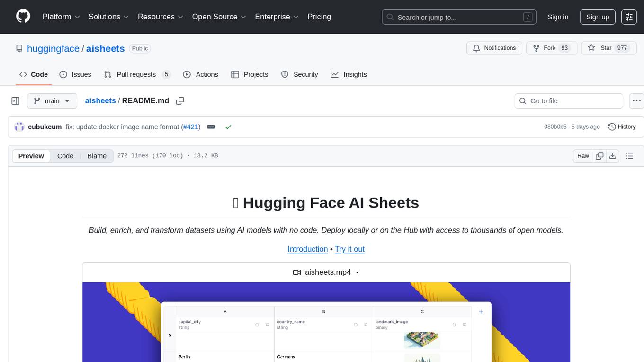644x362 pixels.
Task: Focus the Search or jump to field
Action: (x=459, y=17)
